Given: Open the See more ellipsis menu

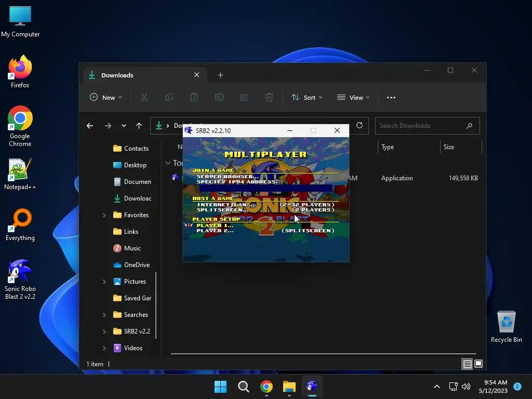Looking at the screenshot, I should (x=391, y=97).
